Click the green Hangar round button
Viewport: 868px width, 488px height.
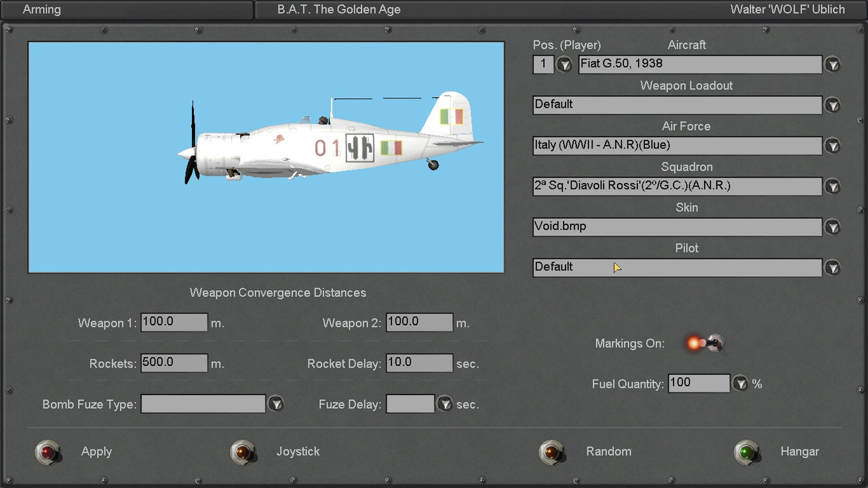[747, 451]
